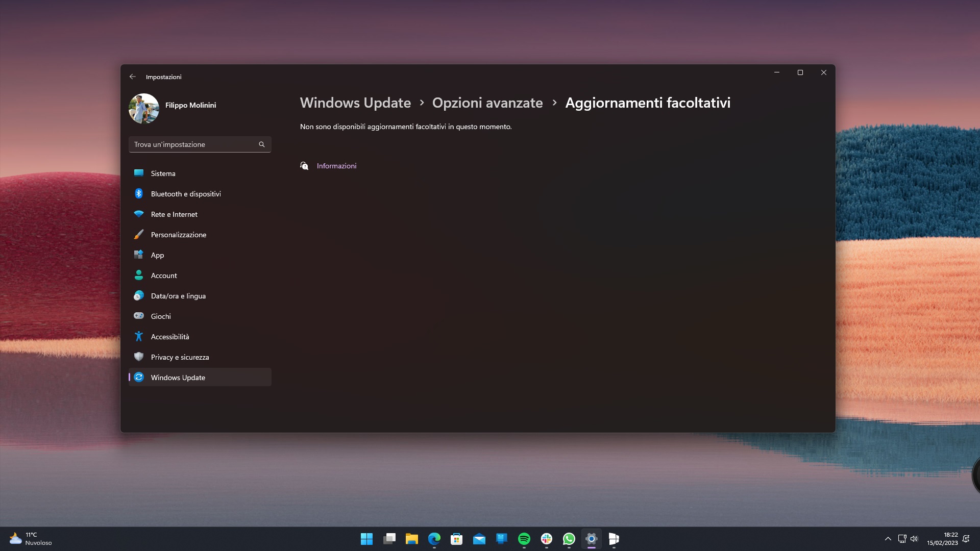Select the App category

pos(200,255)
